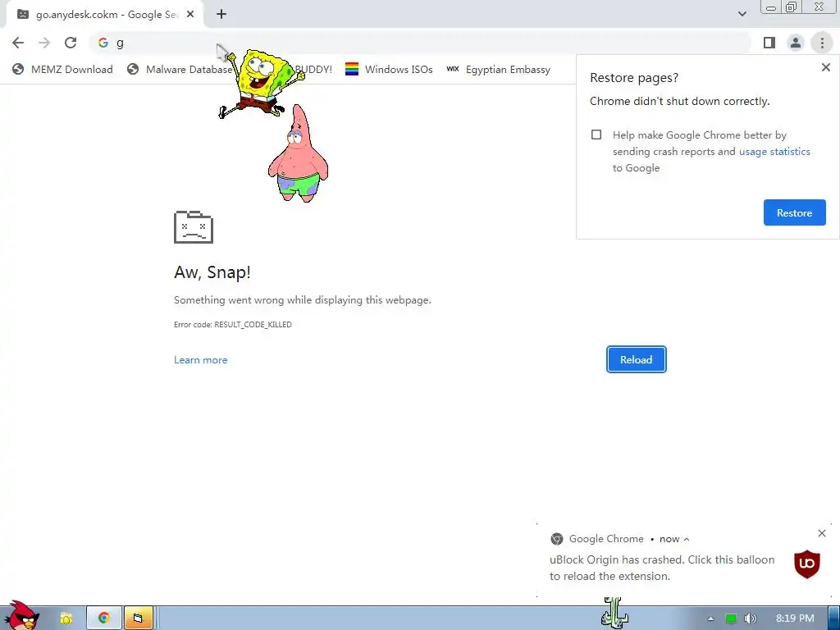
Task: Click the globe icon of Malware Database
Action: [x=133, y=69]
